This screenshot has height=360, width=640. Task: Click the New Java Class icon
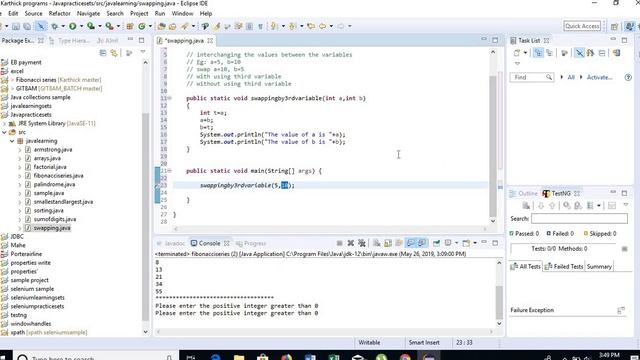(x=142, y=27)
